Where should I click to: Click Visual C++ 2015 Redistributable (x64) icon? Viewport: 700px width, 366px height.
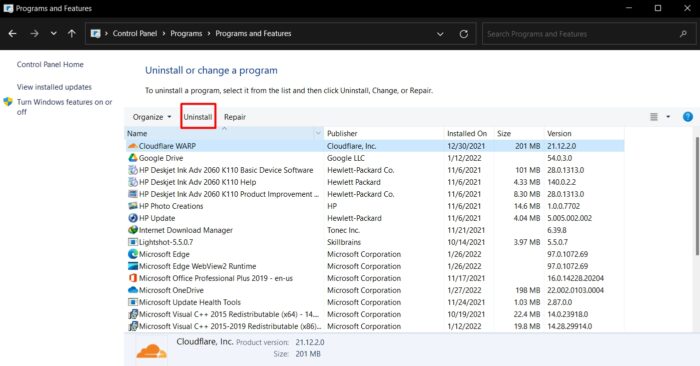pyautogui.click(x=133, y=314)
